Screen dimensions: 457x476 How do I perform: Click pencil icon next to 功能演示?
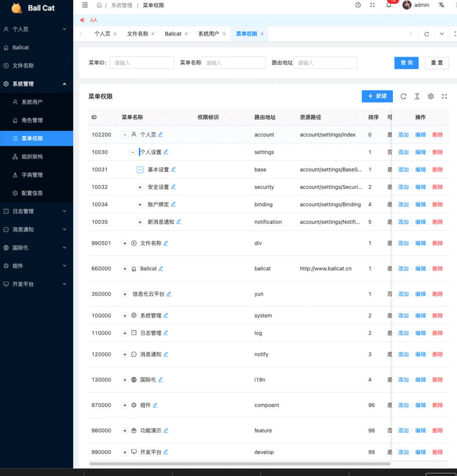[x=166, y=430]
